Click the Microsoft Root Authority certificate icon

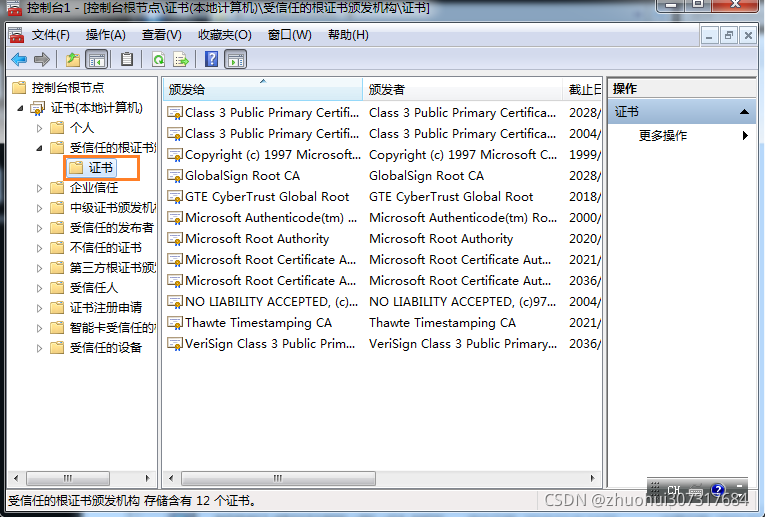pos(175,239)
